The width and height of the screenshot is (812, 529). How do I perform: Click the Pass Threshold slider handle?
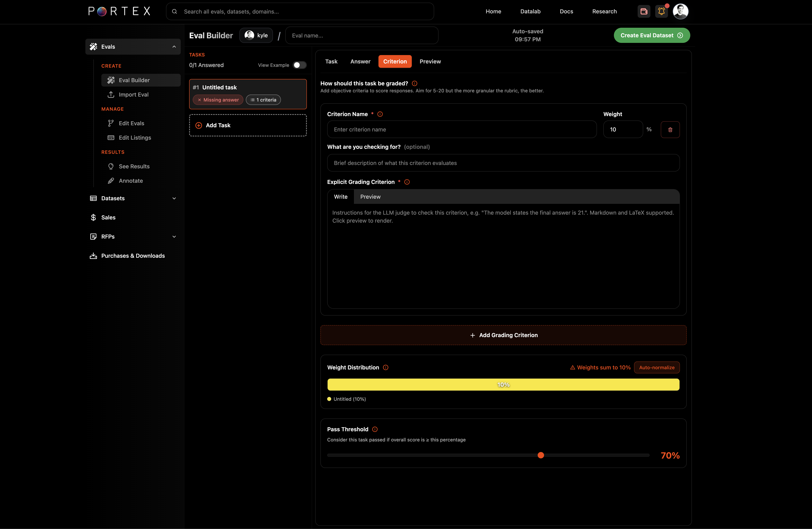tap(540, 455)
